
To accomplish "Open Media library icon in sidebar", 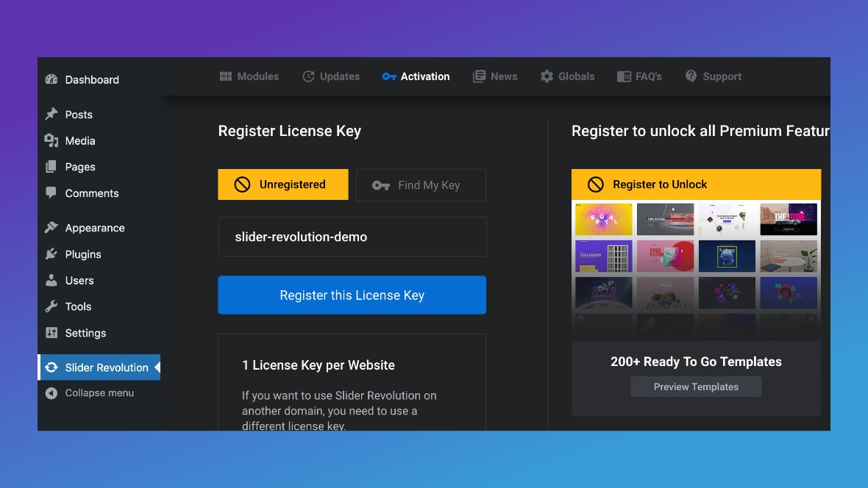I will point(51,140).
